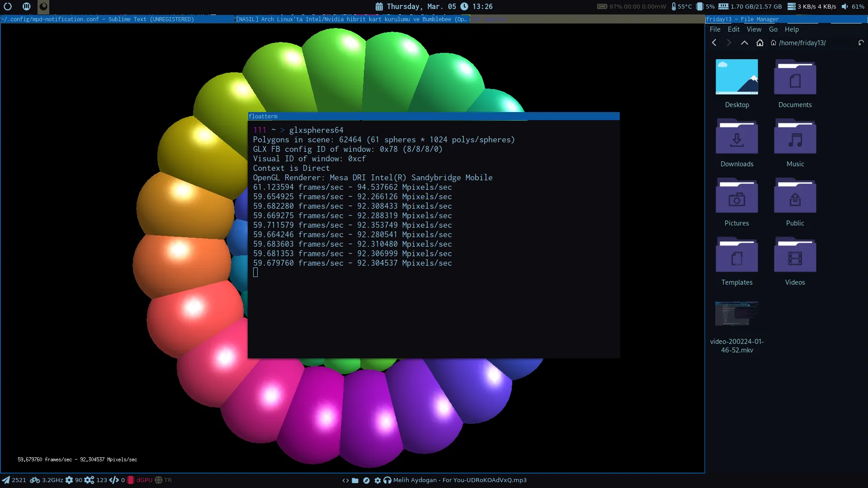Focus the floatterm window title bar

(434, 117)
